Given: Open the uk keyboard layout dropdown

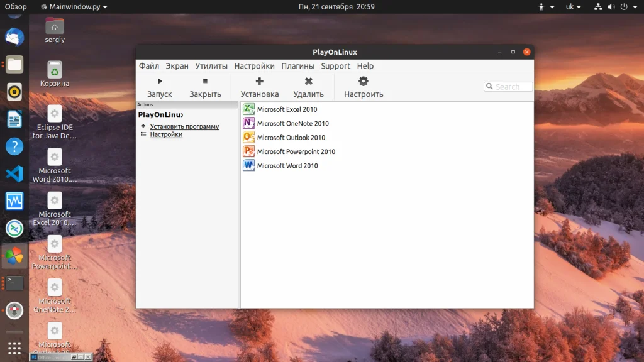Looking at the screenshot, I should [574, 6].
